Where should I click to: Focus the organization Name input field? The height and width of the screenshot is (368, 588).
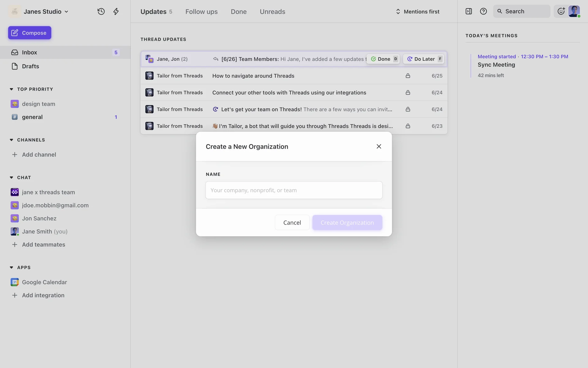pos(294,190)
